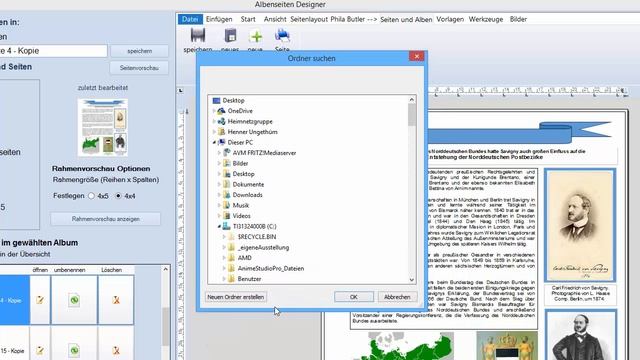Open the Seiten und Alben tab
This screenshot has height=360, width=640.
coord(406,19)
